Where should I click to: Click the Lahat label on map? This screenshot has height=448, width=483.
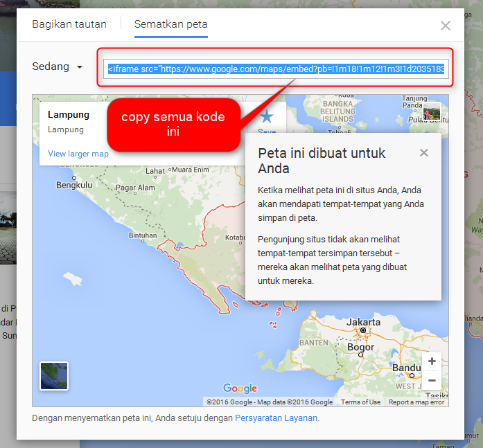pyautogui.click(x=155, y=171)
